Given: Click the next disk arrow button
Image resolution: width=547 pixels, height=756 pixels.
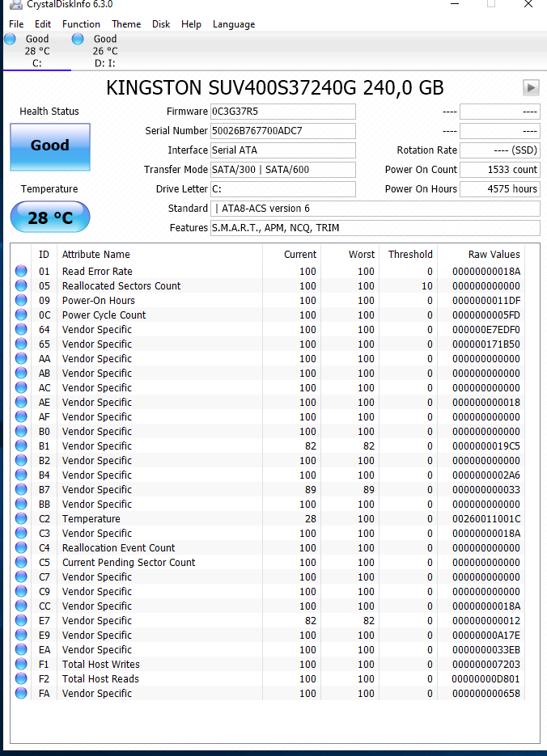Looking at the screenshot, I should pyautogui.click(x=531, y=88).
